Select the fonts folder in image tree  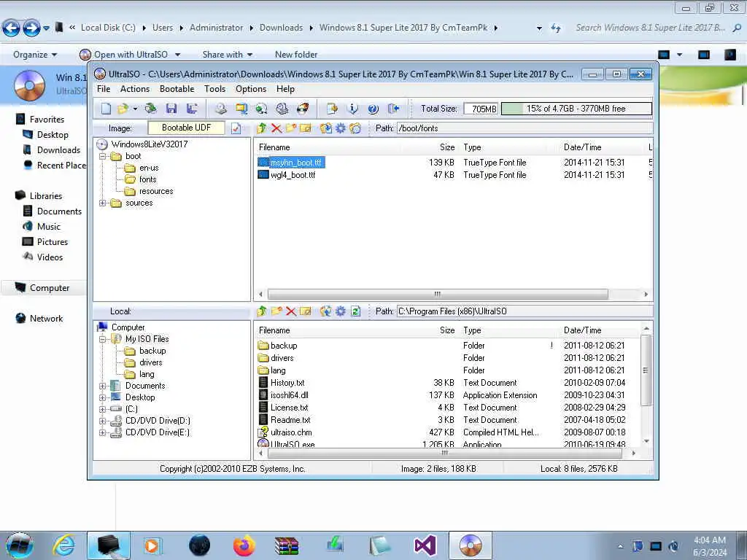tap(147, 179)
